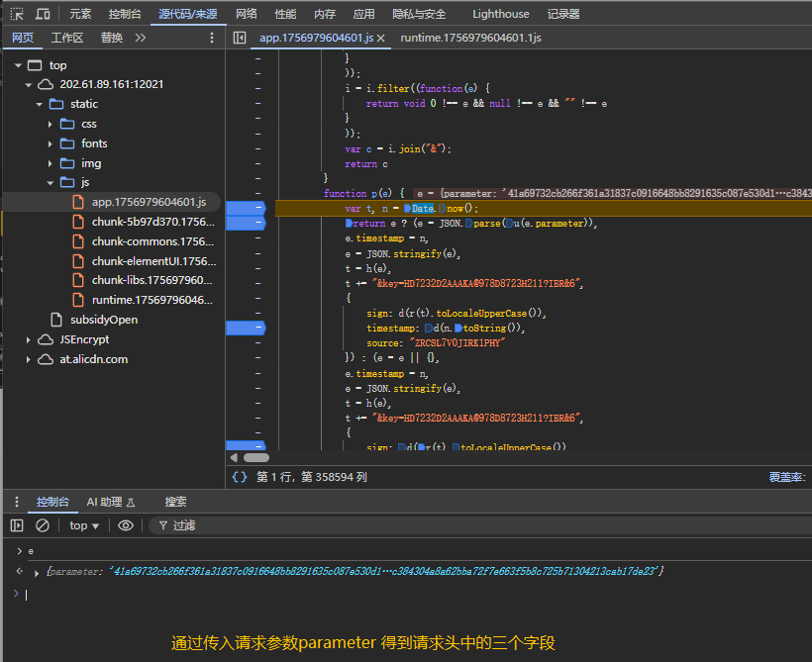Close the app.1756979604601.js tab
Screen dimensions: 812x662
[380, 38]
